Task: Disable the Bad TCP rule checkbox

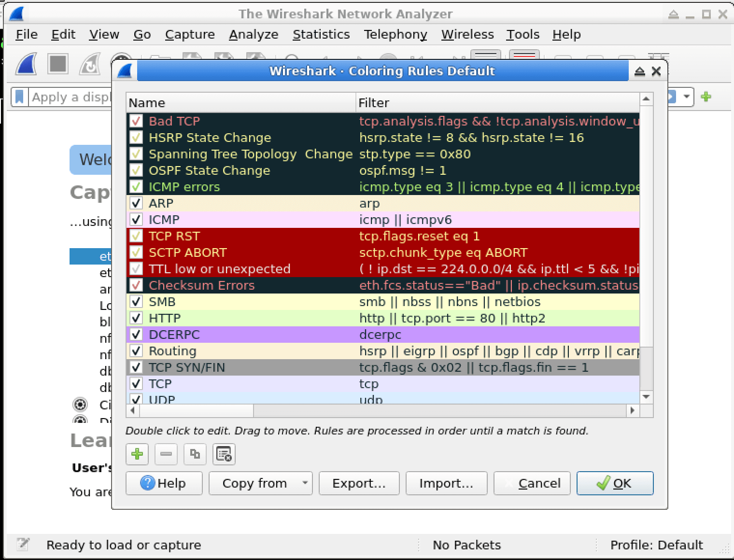Action: [x=136, y=121]
